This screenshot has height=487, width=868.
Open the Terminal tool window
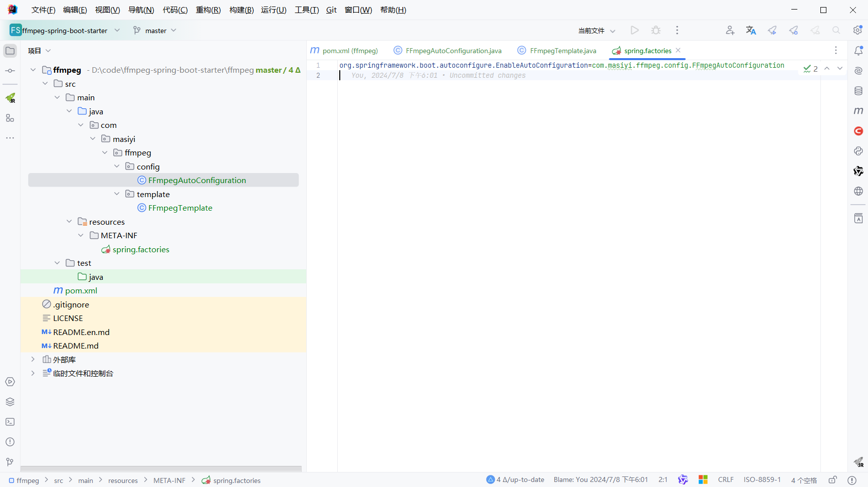point(10,422)
